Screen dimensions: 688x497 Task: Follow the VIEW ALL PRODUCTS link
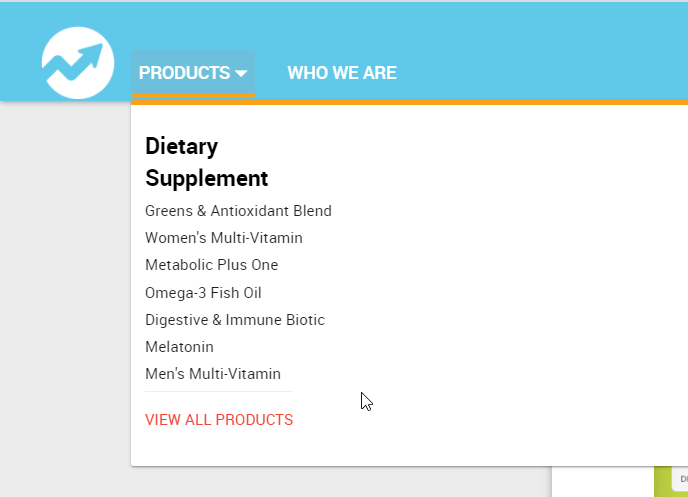pyautogui.click(x=219, y=420)
